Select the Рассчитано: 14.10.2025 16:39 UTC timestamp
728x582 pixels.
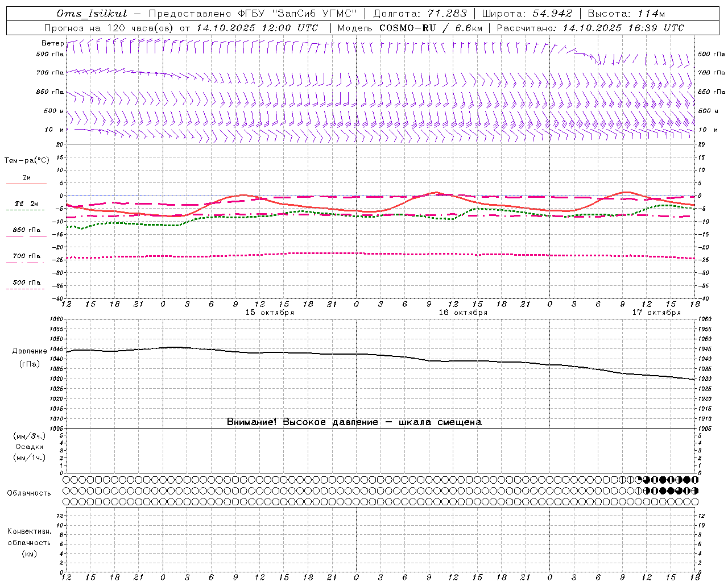[x=590, y=28]
